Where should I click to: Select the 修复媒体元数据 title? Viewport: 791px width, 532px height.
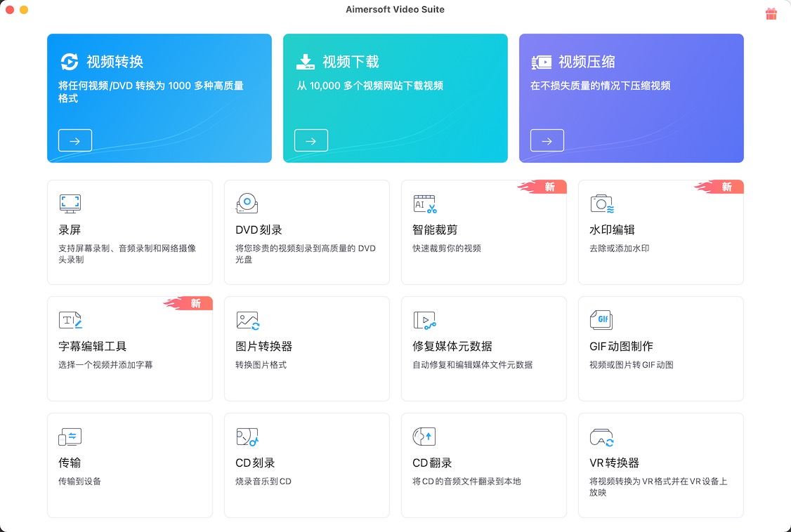pyautogui.click(x=452, y=346)
